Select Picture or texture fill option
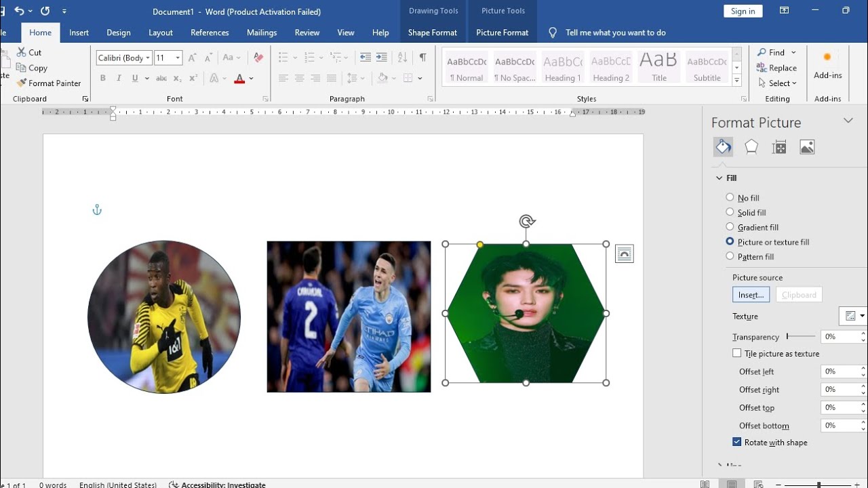This screenshot has width=868, height=488. [730, 241]
